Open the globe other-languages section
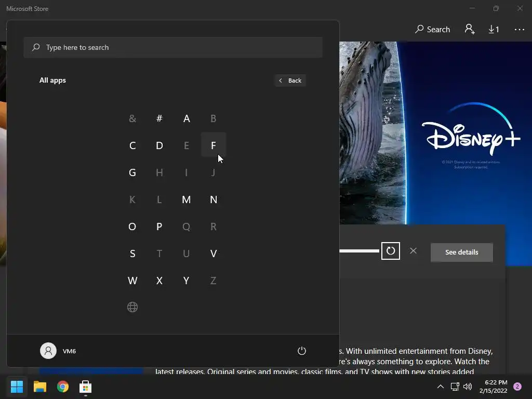This screenshot has height=399, width=532. tap(132, 307)
